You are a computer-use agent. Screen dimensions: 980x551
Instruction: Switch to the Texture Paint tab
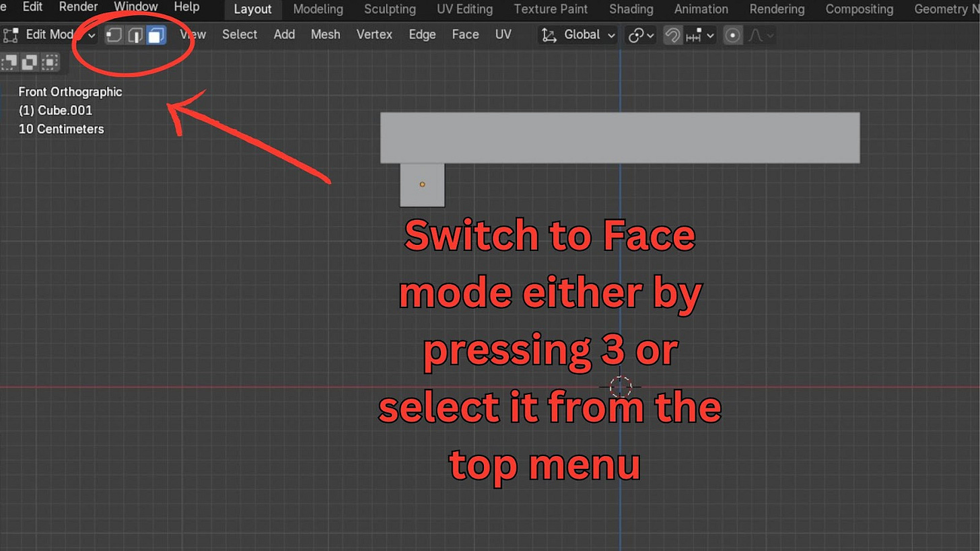tap(551, 9)
